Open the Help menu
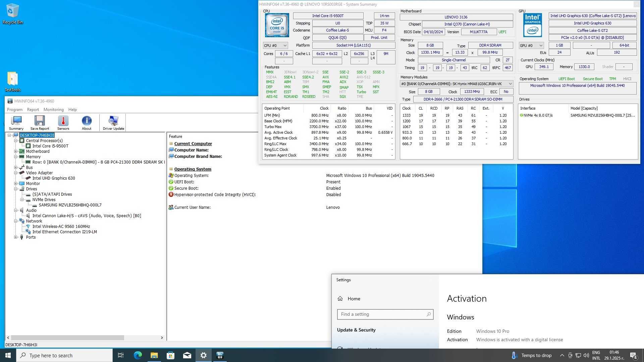 coord(72,110)
